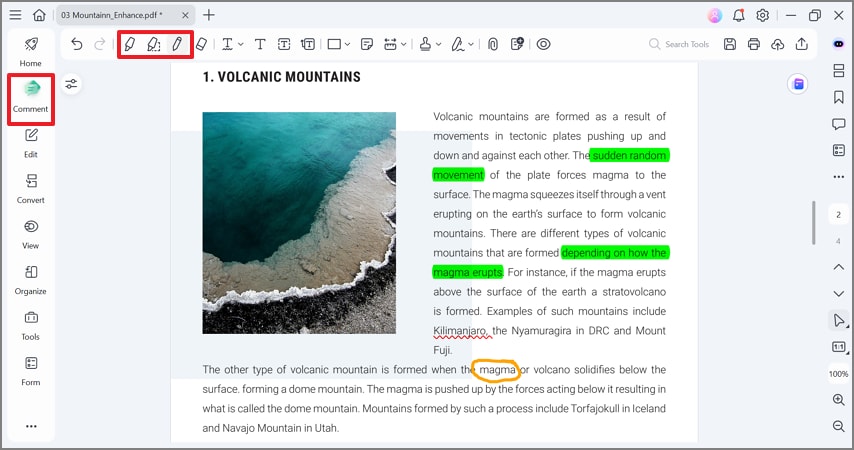Open the View sidebar section
Screen dimensions: 854x450
(30, 235)
